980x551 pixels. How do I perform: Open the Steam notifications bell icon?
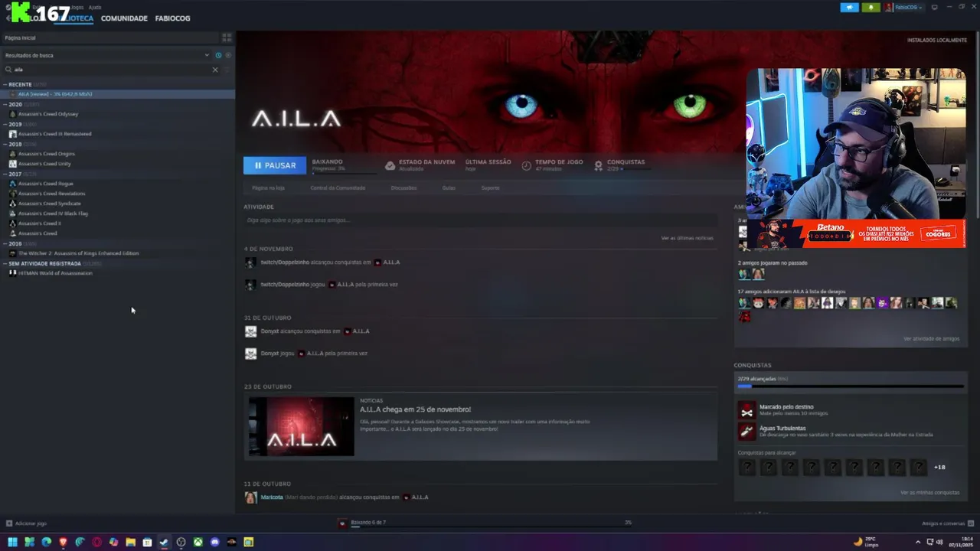(x=871, y=7)
